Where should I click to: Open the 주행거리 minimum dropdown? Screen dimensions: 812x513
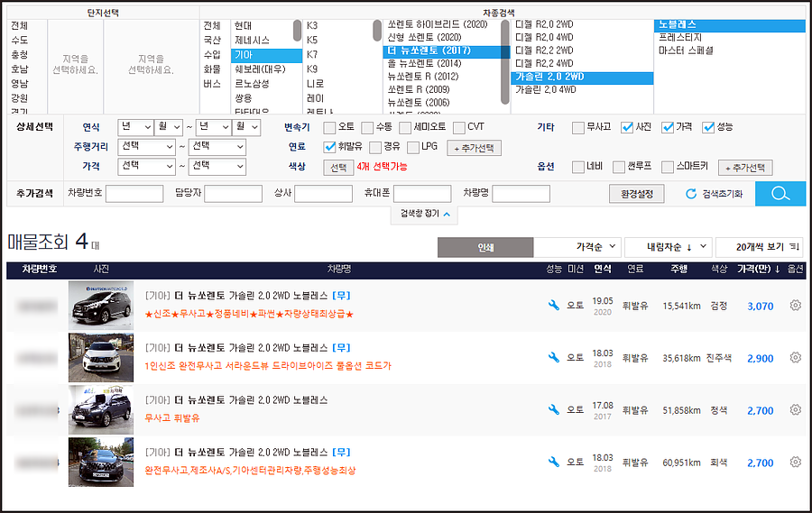pos(146,147)
